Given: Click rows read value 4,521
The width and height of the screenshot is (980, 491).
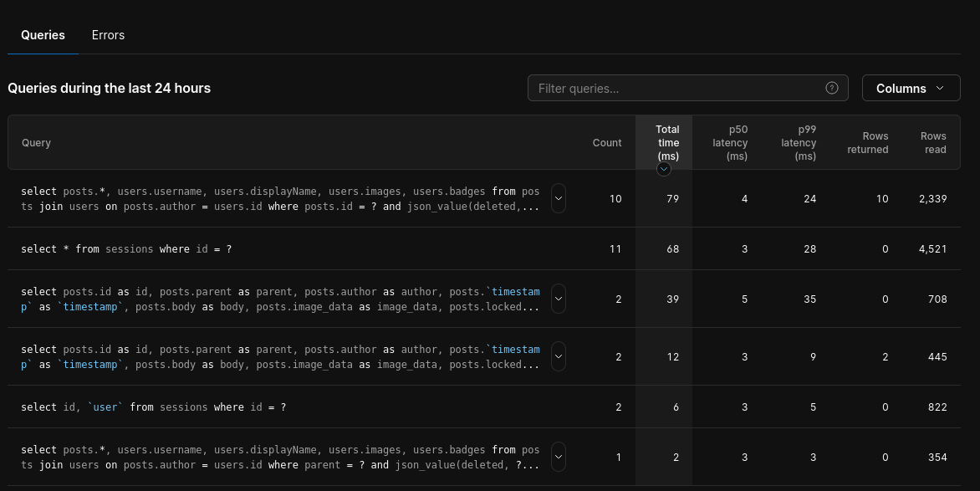Looking at the screenshot, I should tap(932, 249).
